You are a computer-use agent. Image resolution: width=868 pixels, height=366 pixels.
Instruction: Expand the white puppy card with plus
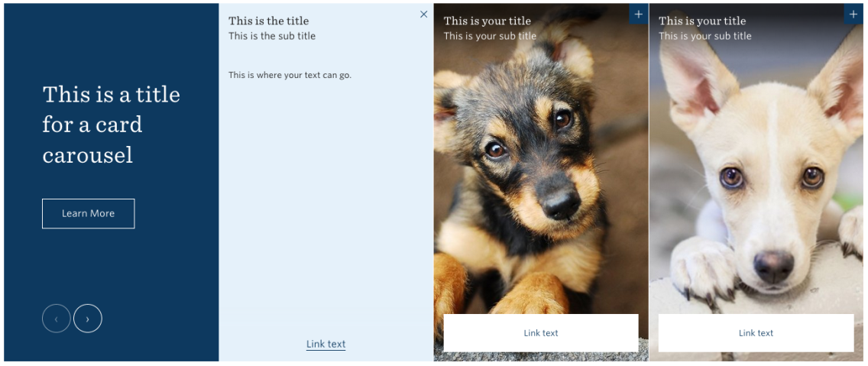click(853, 15)
